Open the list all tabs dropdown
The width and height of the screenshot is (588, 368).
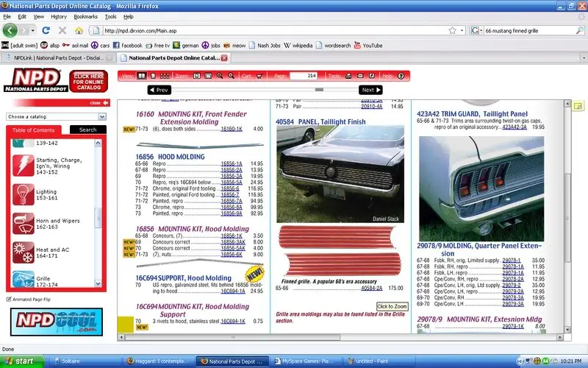584,58
